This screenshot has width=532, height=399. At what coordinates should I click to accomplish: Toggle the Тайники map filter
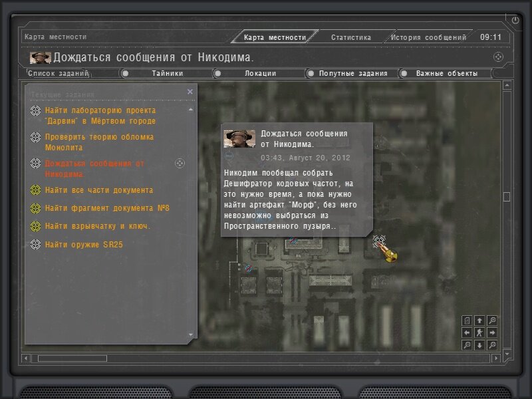(x=167, y=73)
